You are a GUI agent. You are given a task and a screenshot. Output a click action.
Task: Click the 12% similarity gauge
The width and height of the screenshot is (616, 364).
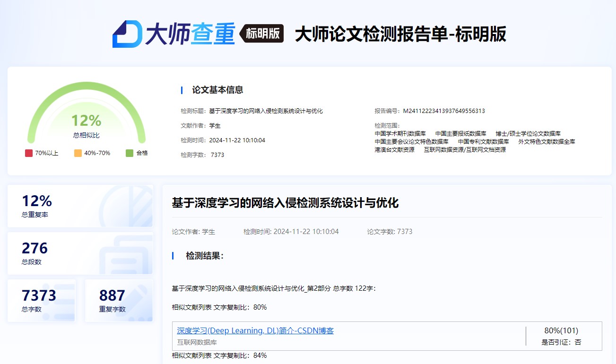click(87, 113)
